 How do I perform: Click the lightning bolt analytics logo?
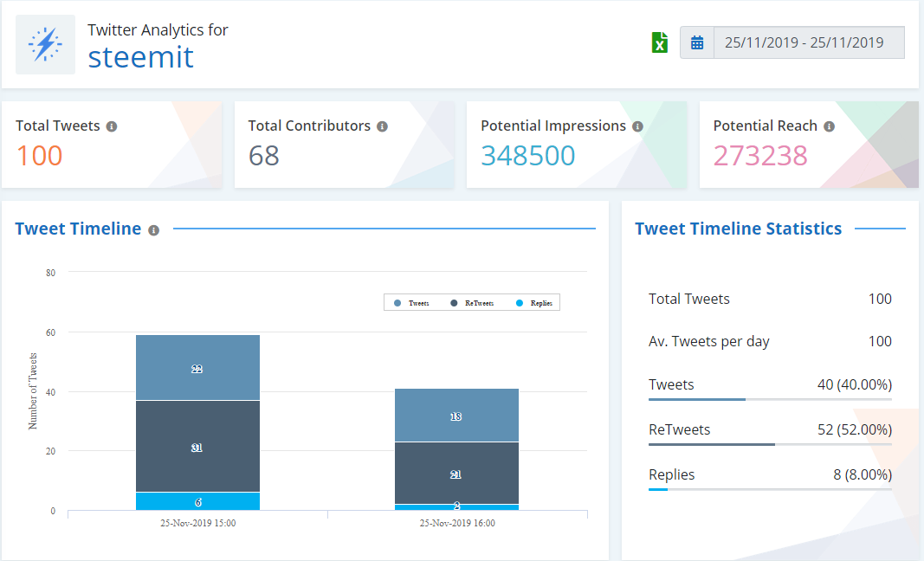coord(45,45)
